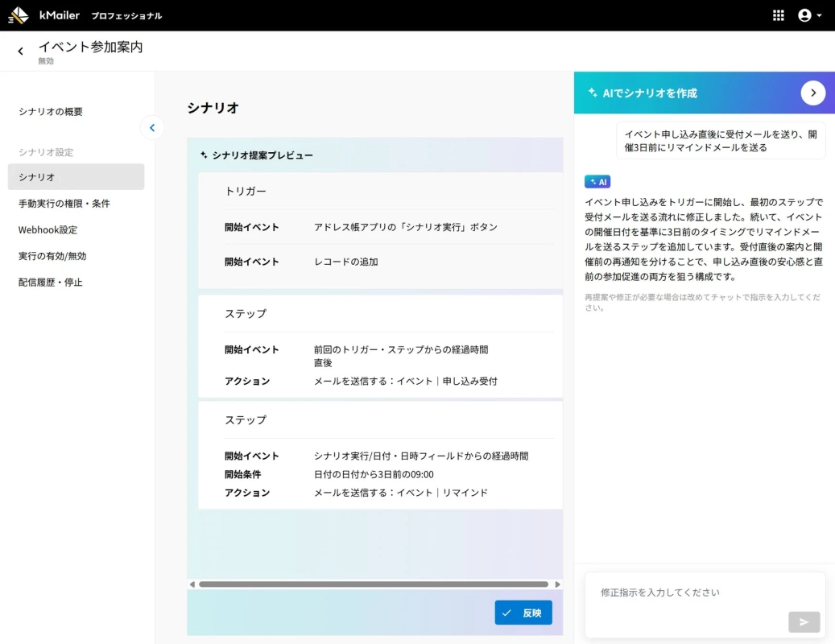The width and height of the screenshot is (835, 644).
Task: Navigate back using the back arrow icon
Action: tap(19, 50)
